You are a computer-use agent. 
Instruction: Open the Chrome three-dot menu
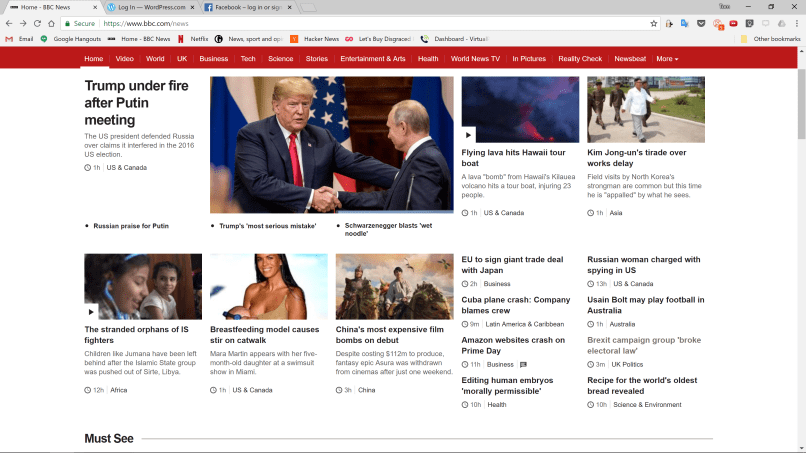tap(797, 24)
